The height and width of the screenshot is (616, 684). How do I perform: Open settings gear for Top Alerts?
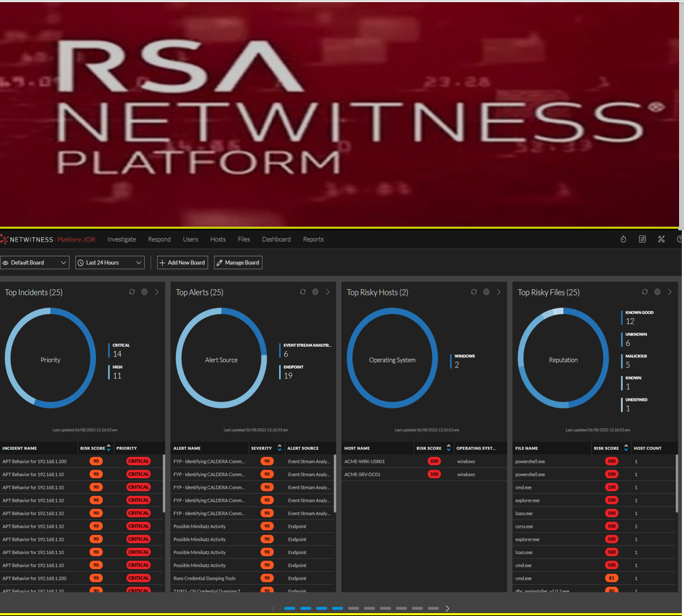click(315, 292)
